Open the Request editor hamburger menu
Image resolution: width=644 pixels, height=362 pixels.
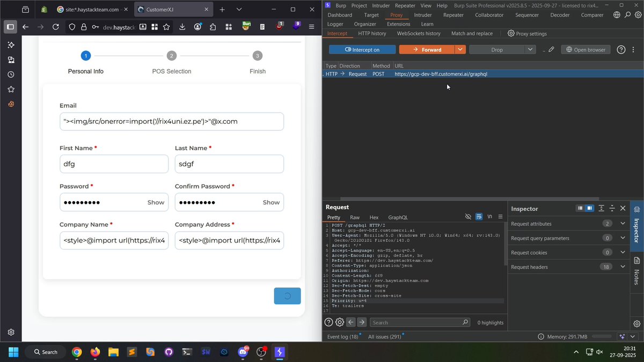coord(500,217)
